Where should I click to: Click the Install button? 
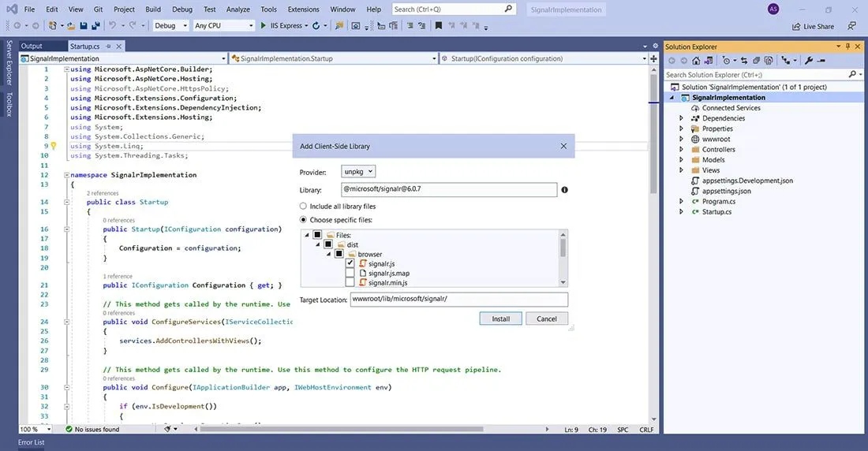point(500,319)
